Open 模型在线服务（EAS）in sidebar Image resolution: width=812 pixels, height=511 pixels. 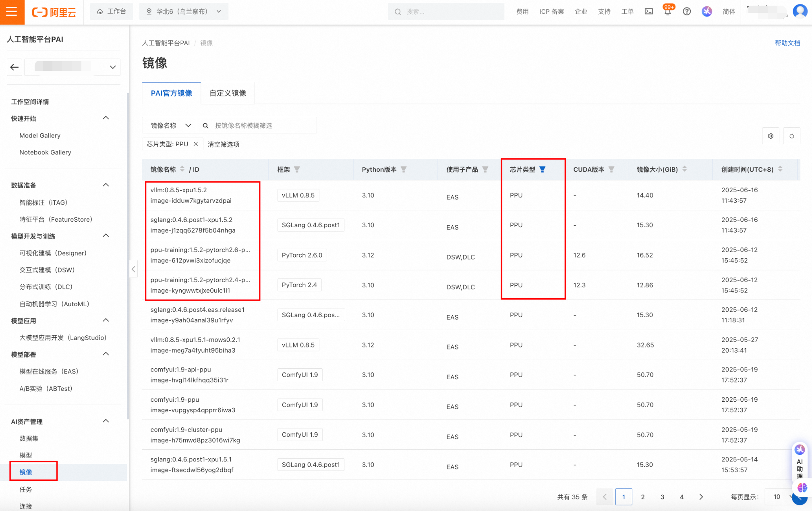pos(49,371)
